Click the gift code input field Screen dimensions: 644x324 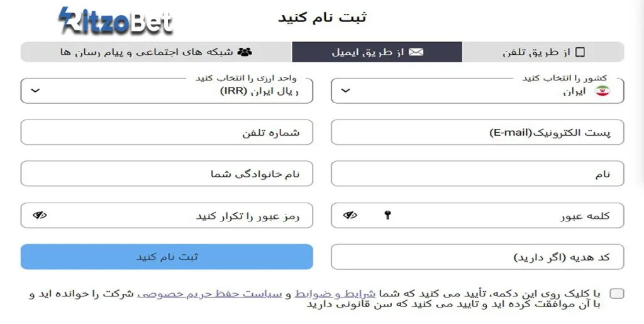coord(477,257)
